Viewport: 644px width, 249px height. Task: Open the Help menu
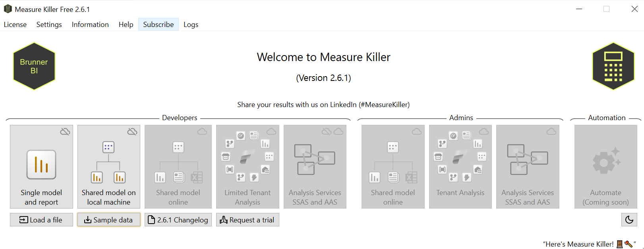pos(126,24)
